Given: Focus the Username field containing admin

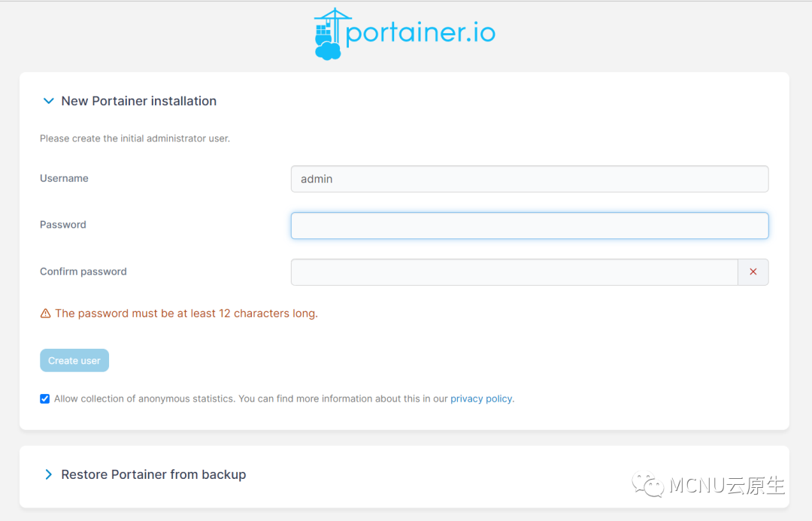Looking at the screenshot, I should coord(529,179).
